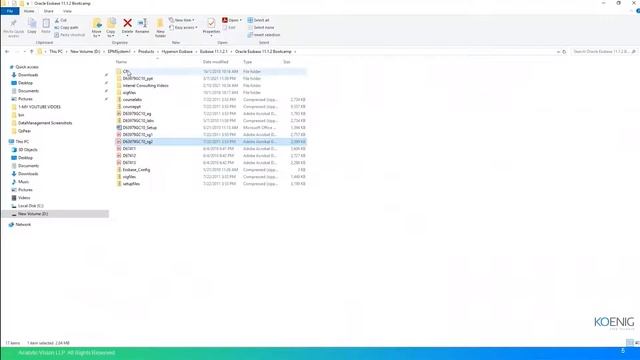Go up one folder level
This screenshot has width=640, height=360.
(31, 52)
